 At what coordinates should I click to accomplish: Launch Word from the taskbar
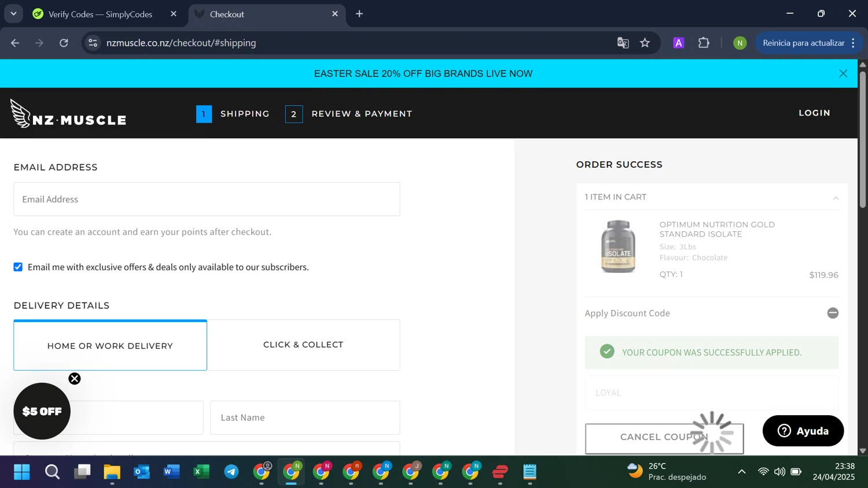pyautogui.click(x=172, y=472)
